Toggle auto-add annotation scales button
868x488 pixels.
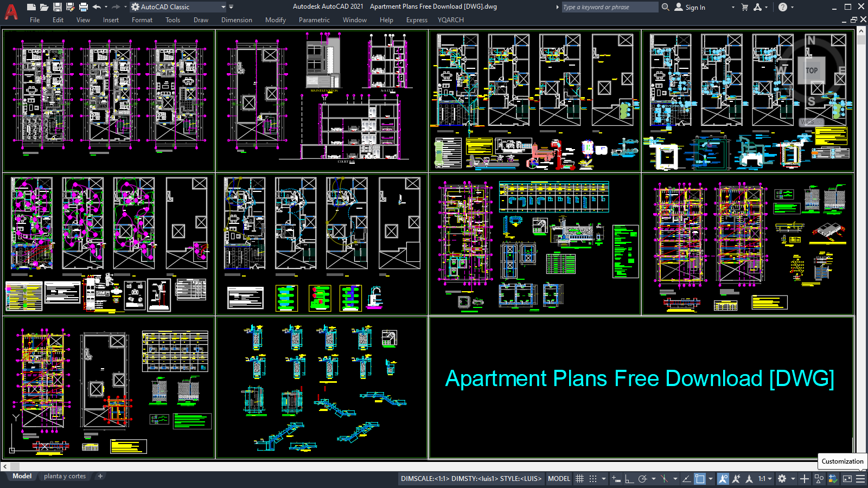pos(736,479)
